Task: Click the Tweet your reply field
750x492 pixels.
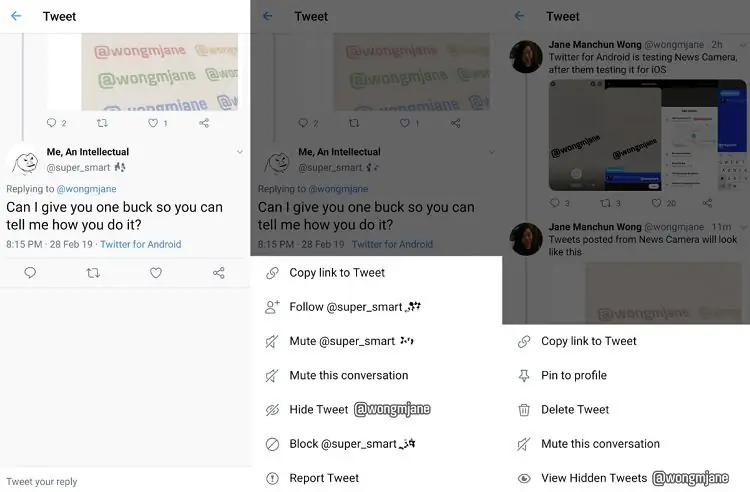Action: [x=125, y=481]
